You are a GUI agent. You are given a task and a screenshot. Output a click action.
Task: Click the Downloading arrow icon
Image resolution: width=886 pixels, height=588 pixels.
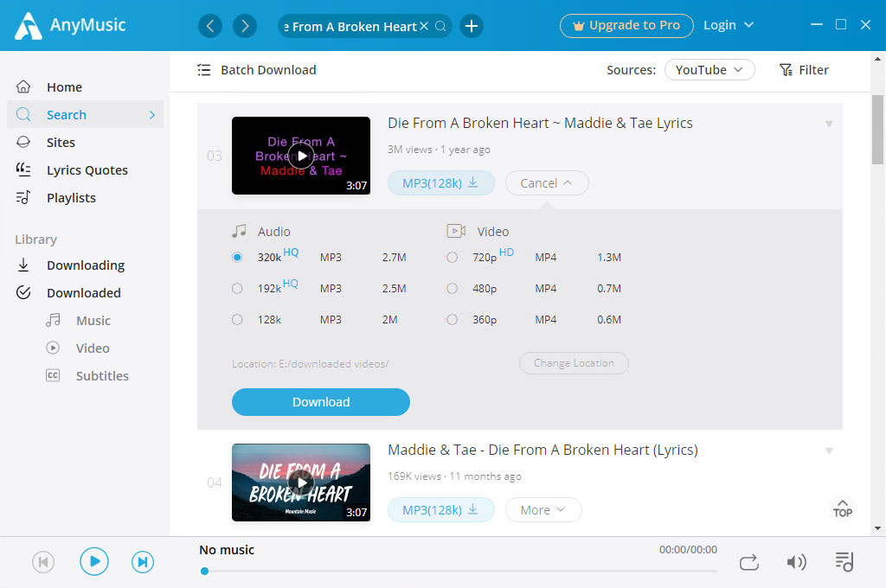click(x=23, y=265)
